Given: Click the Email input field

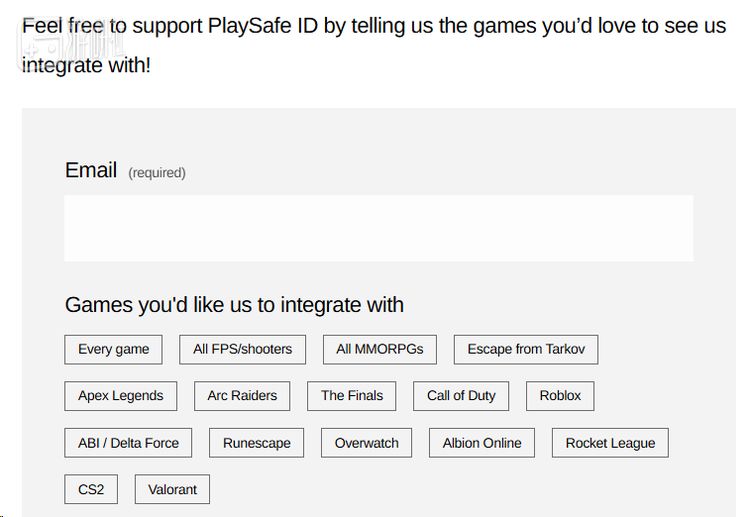Looking at the screenshot, I should 378,228.
